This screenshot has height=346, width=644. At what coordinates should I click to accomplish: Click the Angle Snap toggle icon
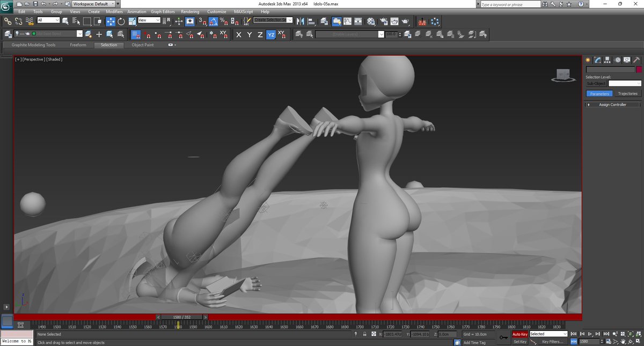tap(213, 21)
